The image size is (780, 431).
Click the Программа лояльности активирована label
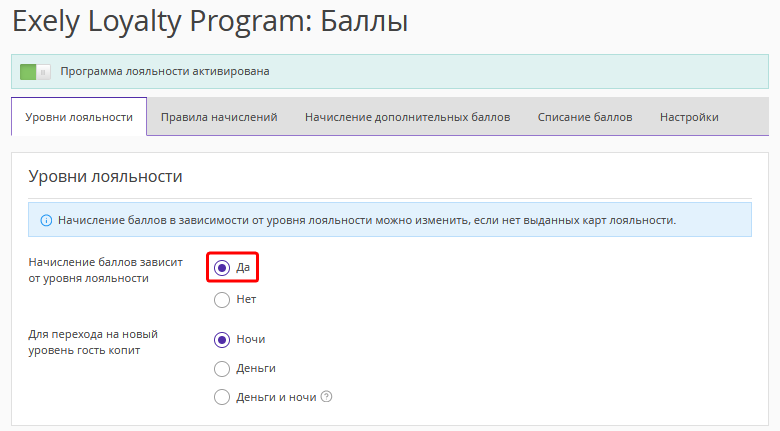pyautogui.click(x=165, y=71)
